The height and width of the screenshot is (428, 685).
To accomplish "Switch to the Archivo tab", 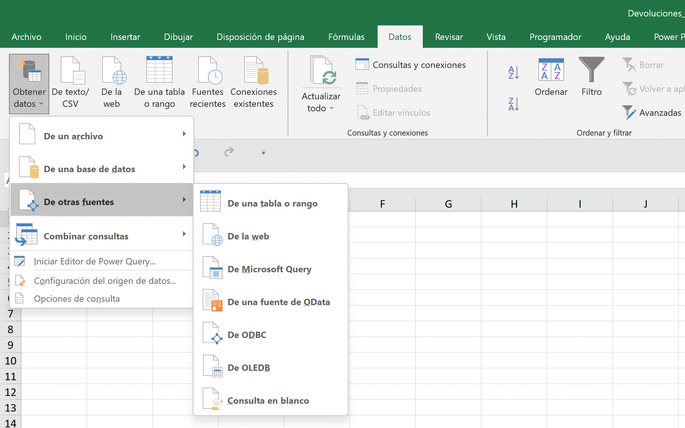I will pos(27,37).
